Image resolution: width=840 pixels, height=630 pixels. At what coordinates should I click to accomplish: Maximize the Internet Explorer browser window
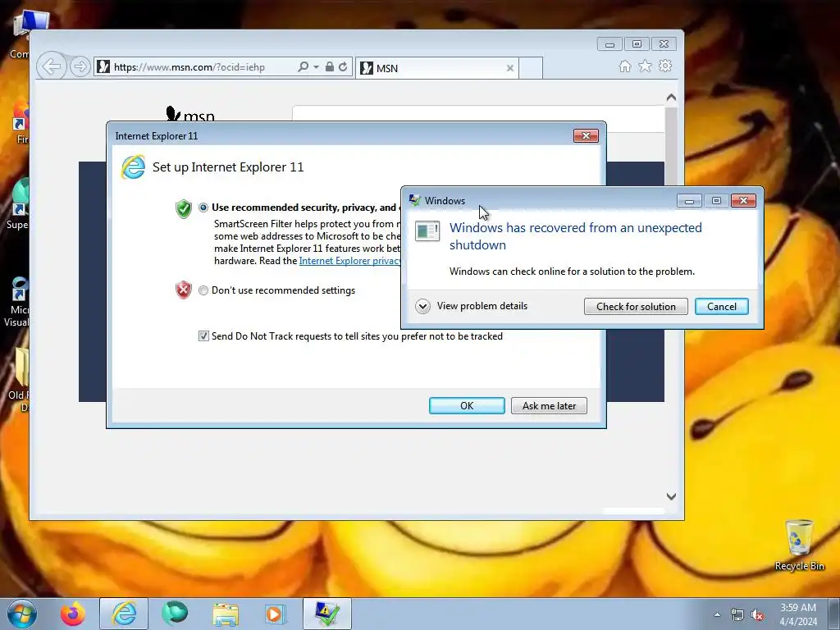637,44
